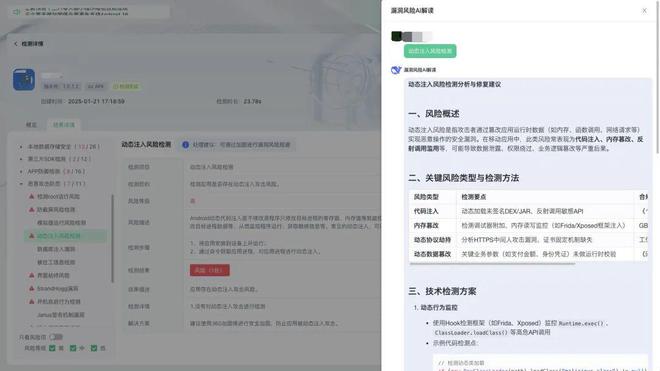Click the AI解读 assistant logo icon

[396, 70]
